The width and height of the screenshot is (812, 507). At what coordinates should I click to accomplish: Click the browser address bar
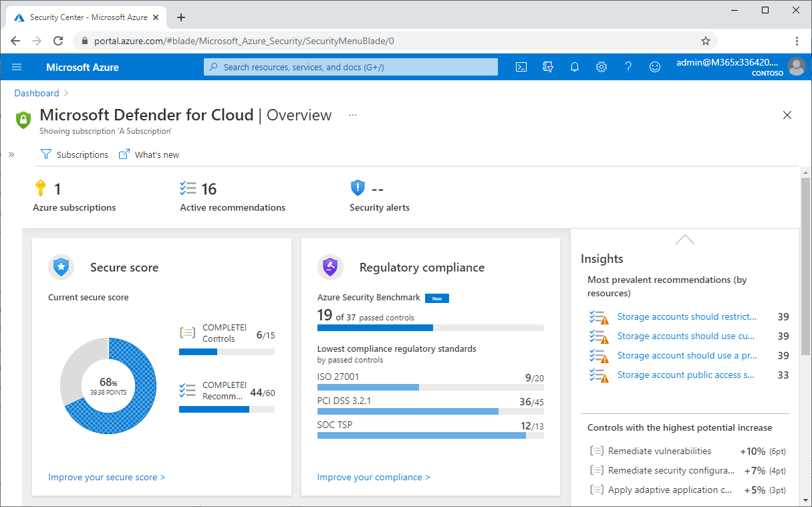[x=394, y=41]
